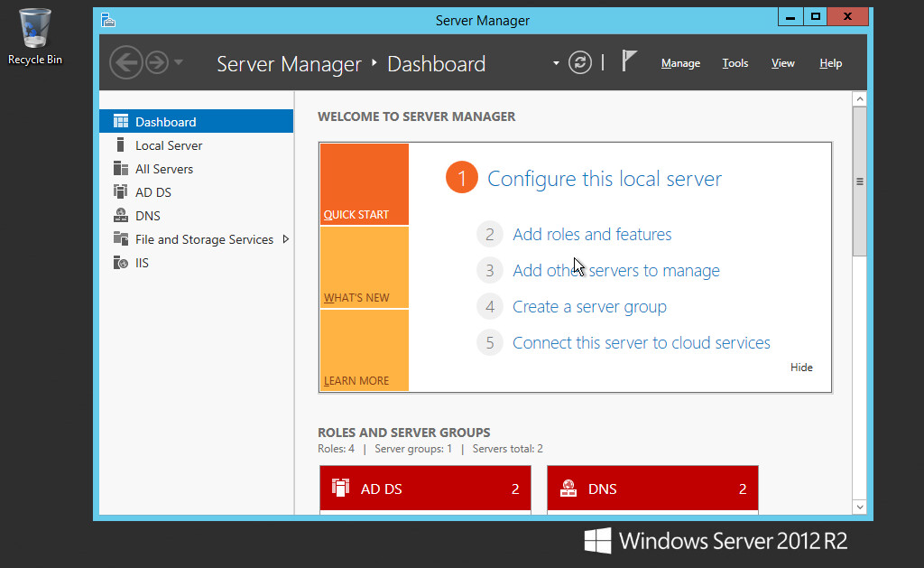
Task: Select IIS in the navigation pane
Action: click(x=196, y=263)
